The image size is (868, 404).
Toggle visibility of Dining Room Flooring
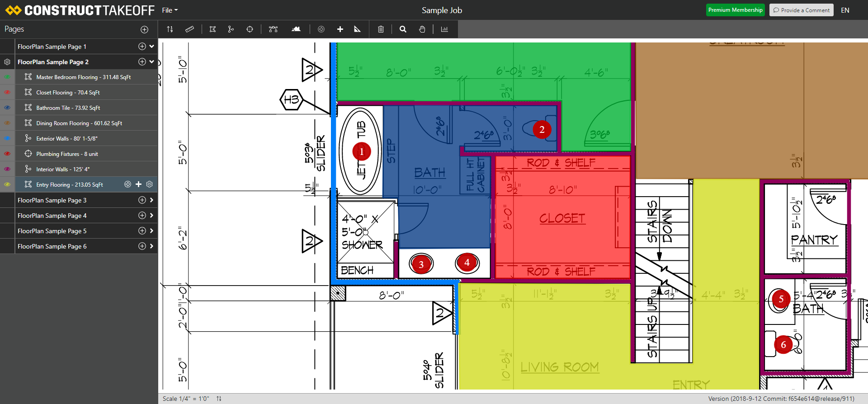point(7,123)
